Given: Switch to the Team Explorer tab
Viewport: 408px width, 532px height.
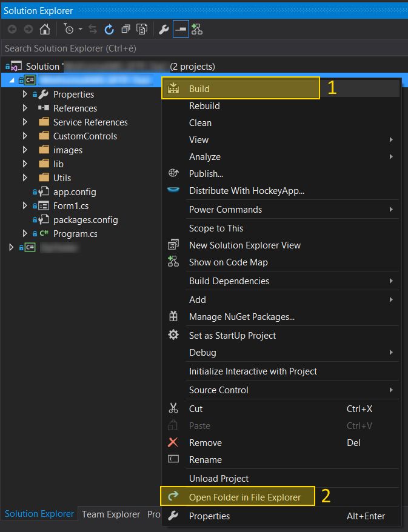Looking at the screenshot, I should click(x=111, y=514).
